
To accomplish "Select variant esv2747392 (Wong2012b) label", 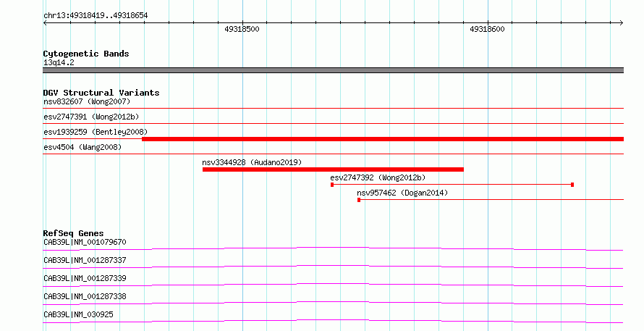I will [378, 177].
